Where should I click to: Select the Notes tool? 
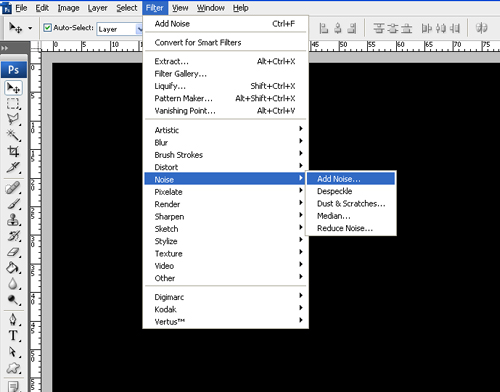[13, 387]
